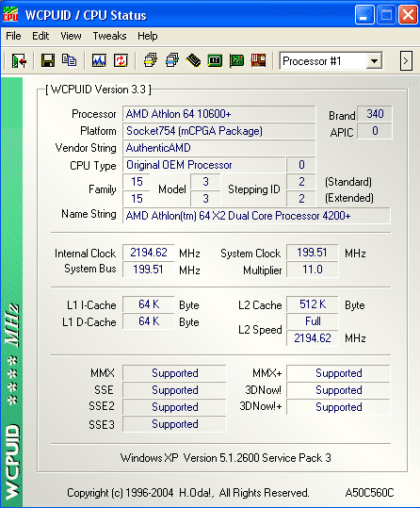Image resolution: width=420 pixels, height=508 pixels.
Task: Click the Name String Athlon 64 X2 4200+ field
Action: point(256,216)
